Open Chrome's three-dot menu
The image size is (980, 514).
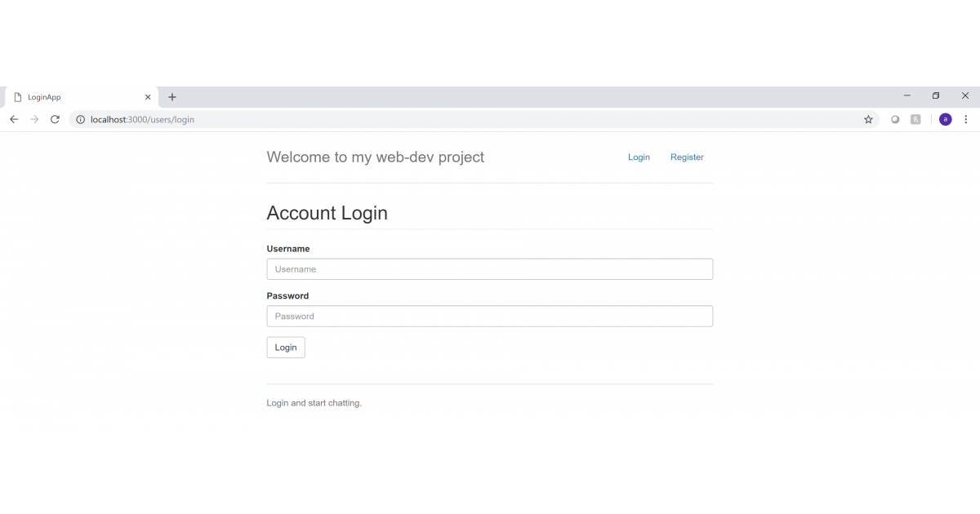(966, 119)
